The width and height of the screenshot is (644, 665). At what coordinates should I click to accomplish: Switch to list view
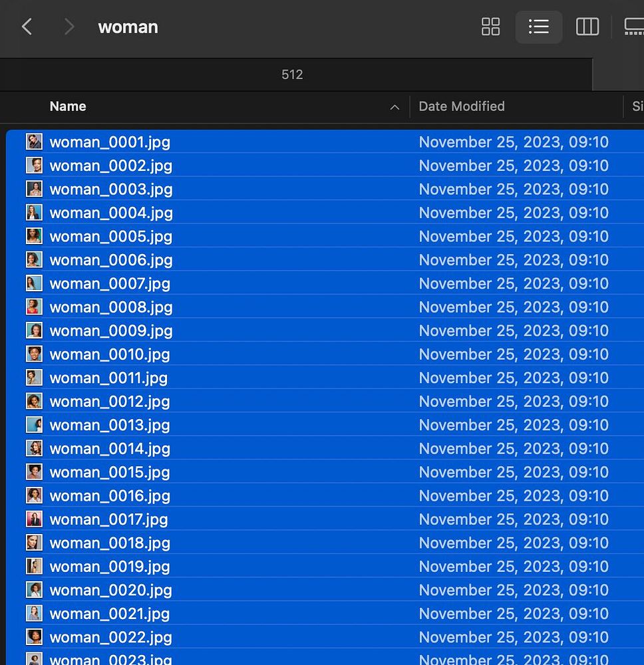pyautogui.click(x=539, y=27)
